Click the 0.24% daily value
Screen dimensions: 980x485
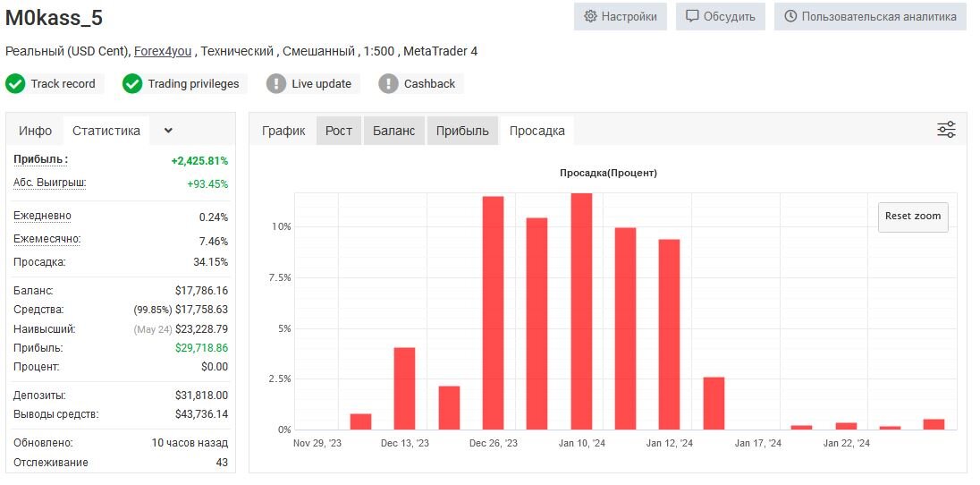pos(213,217)
